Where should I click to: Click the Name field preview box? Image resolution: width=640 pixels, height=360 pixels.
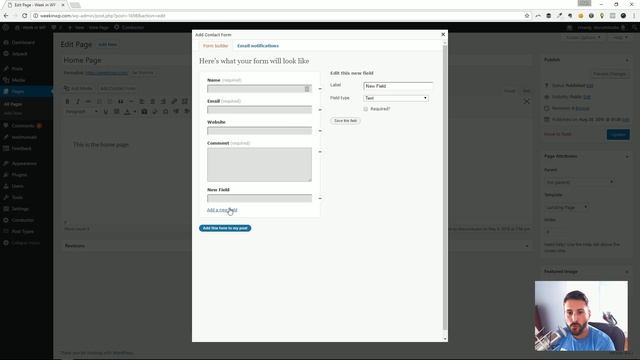tap(259, 89)
